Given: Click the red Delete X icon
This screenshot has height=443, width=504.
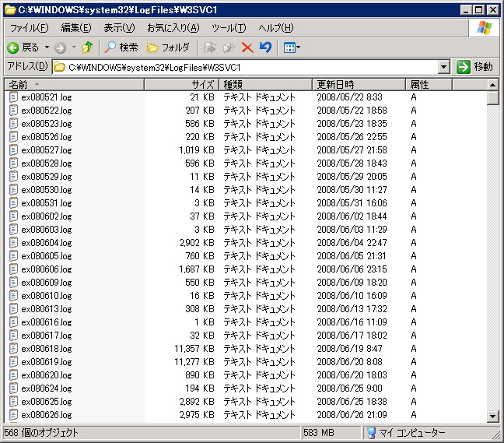Looking at the screenshot, I should (247, 47).
